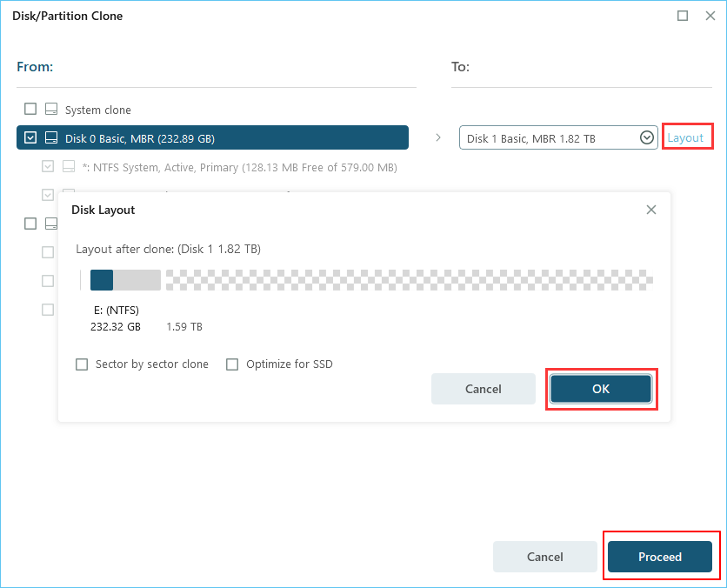Click the gray free space of E: partition
Viewport: 727px width, 588px height.
137,280
